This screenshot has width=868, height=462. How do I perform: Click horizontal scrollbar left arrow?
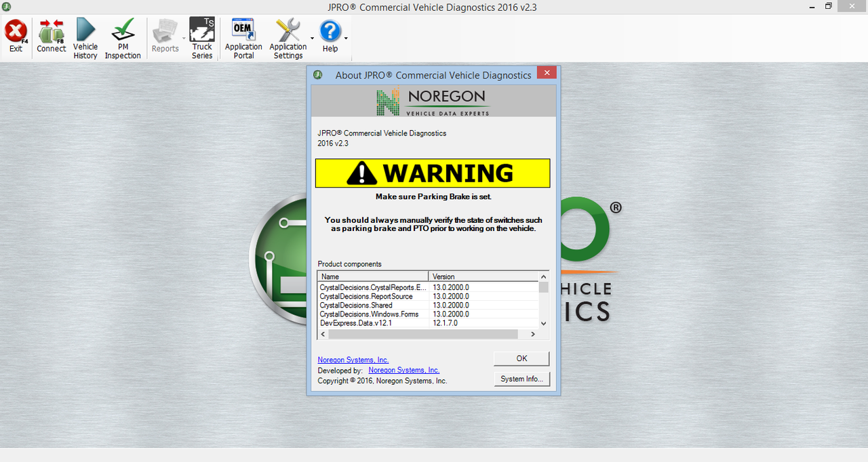tap(323, 334)
